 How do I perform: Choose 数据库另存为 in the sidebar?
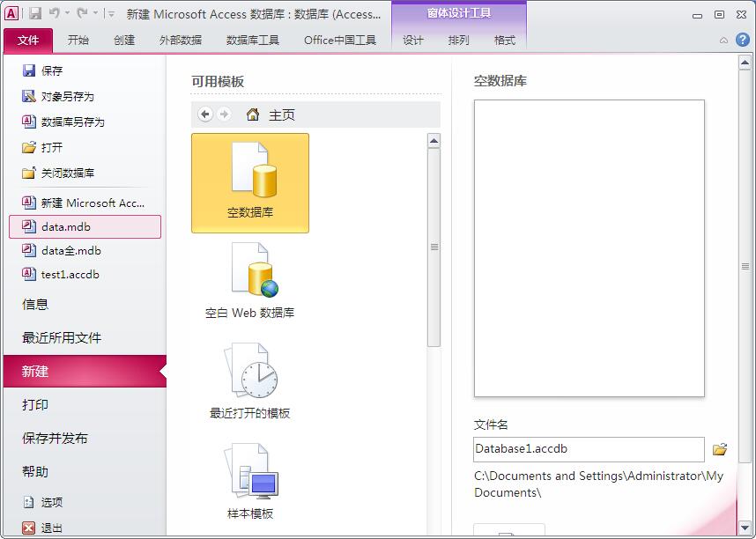[x=63, y=122]
